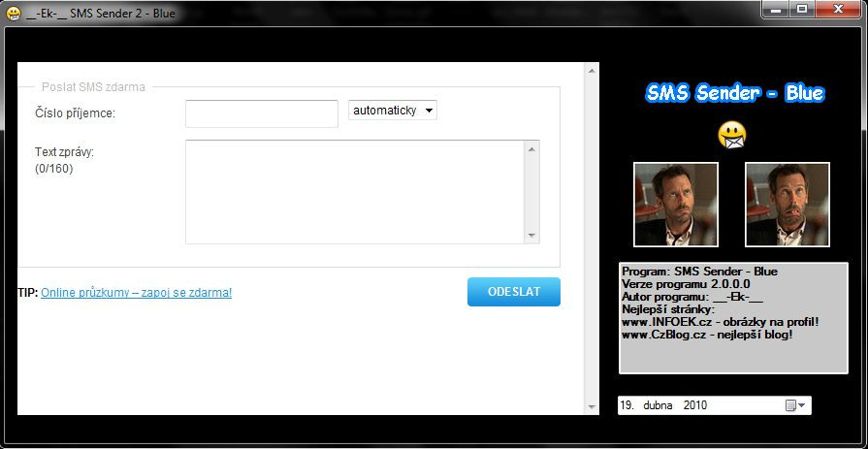
Task: Open the 'automaticky' operator dropdown
Action: point(393,111)
